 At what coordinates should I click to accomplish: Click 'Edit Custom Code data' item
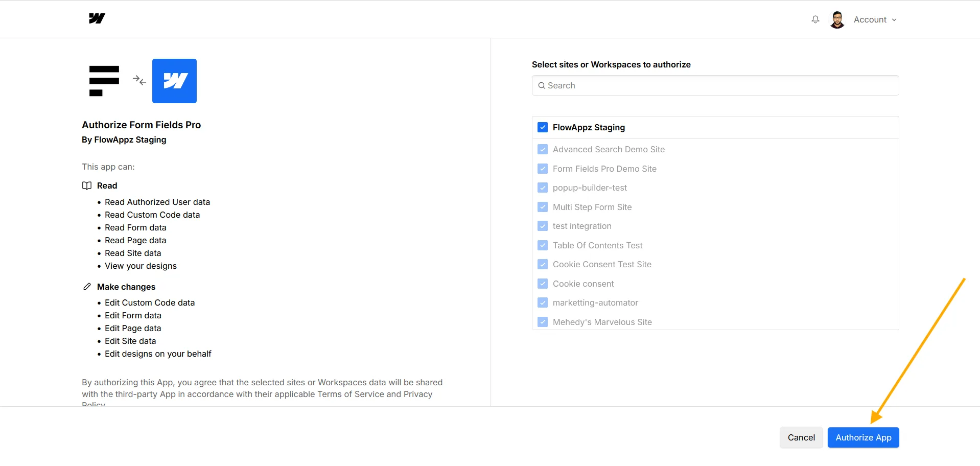pos(150,302)
